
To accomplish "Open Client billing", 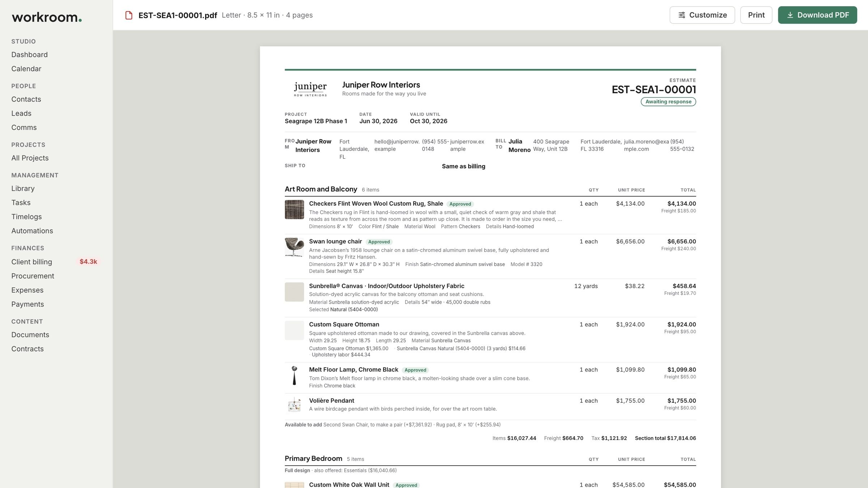I will pyautogui.click(x=31, y=262).
